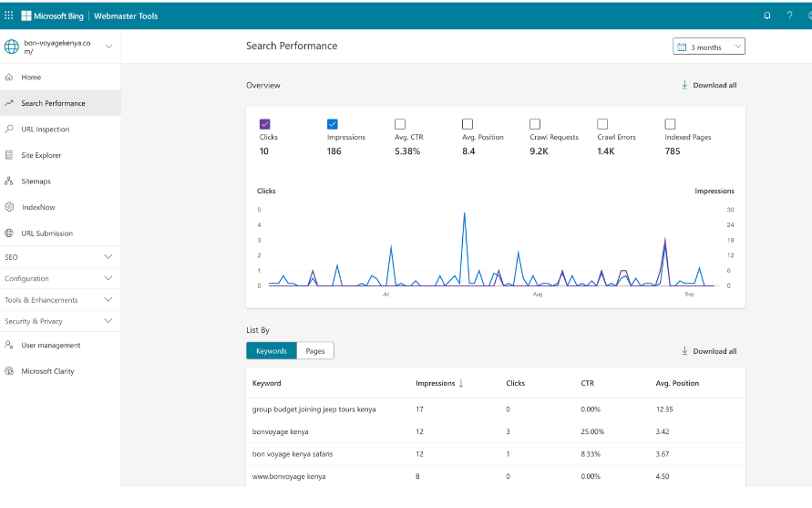Screen dimensions: 812x508
Task: Open the help question mark icon
Action: tap(789, 16)
